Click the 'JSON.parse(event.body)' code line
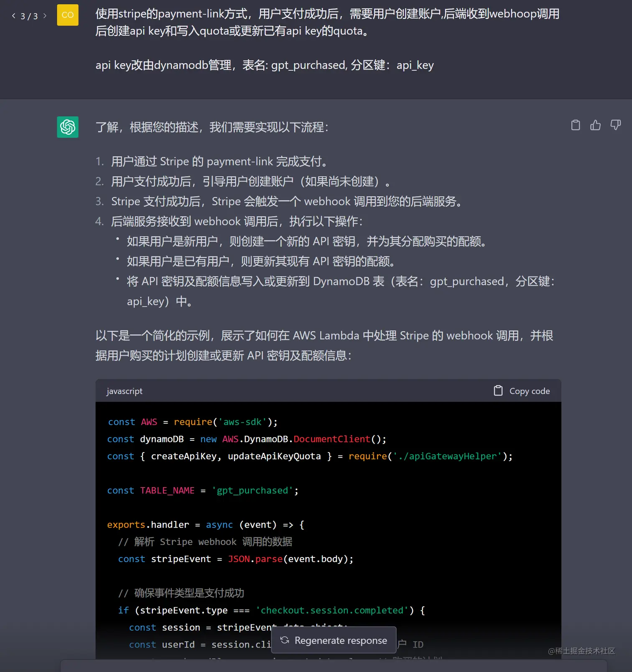This screenshot has height=672, width=632. pyautogui.click(x=236, y=559)
